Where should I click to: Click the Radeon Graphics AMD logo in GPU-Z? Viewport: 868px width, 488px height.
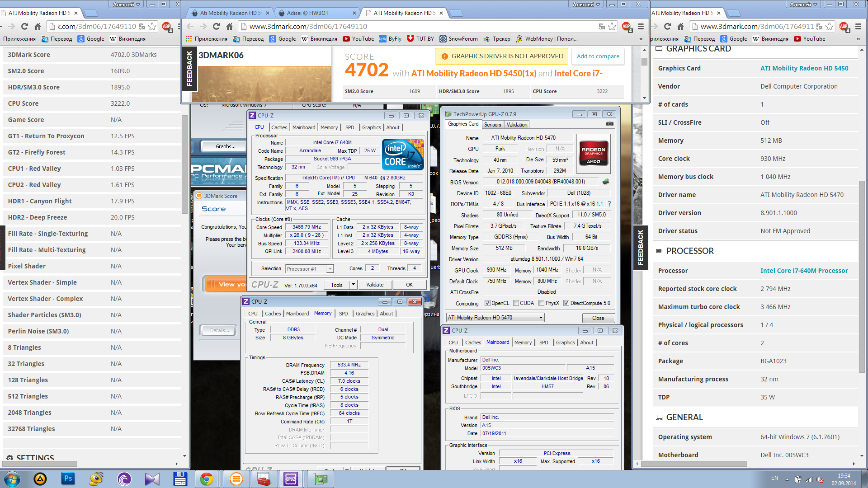[593, 154]
